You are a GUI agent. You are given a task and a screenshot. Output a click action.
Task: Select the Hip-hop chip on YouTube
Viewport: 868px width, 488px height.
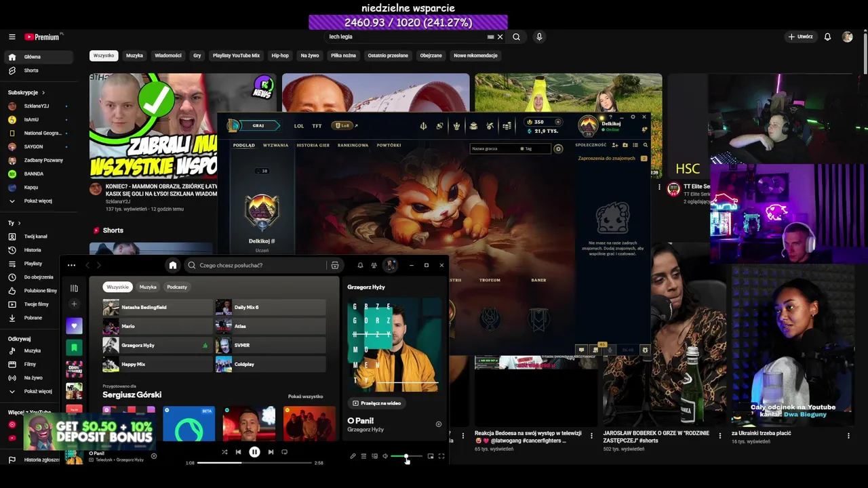pos(280,56)
